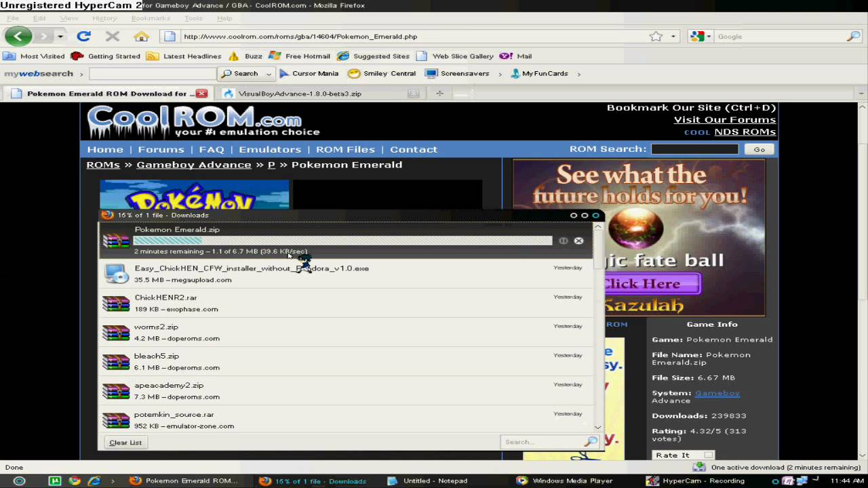This screenshot has height=488, width=868.
Task: Click the Clear List button
Action: [x=125, y=442]
